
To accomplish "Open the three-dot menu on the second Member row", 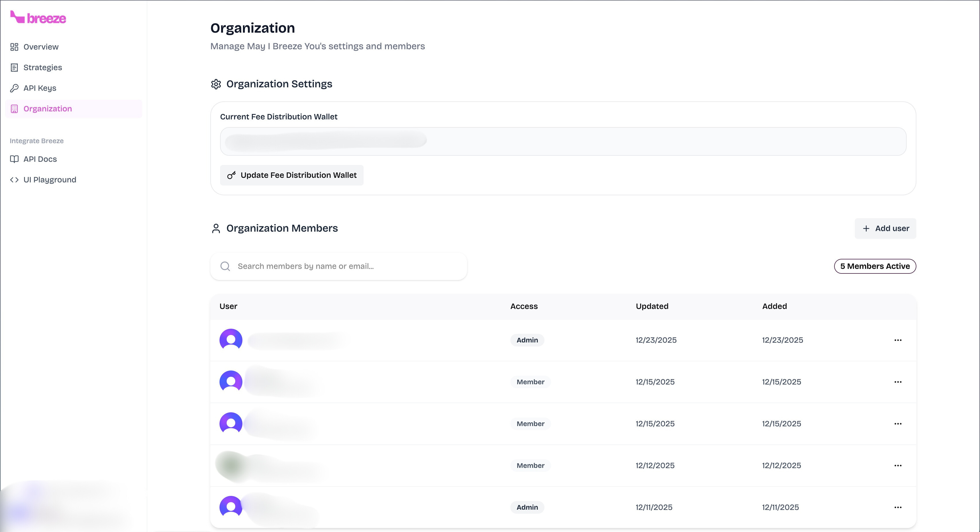I will click(x=898, y=423).
